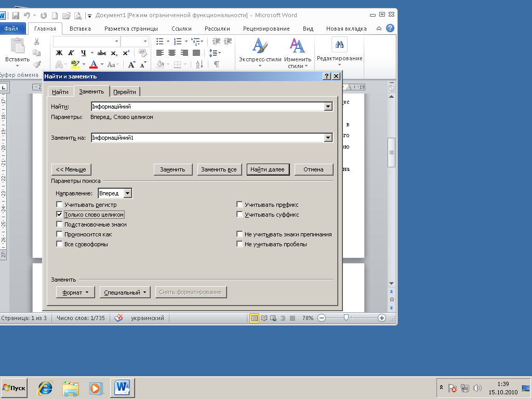Uncheck Только слово целиком checkbox
The height and width of the screenshot is (399, 532).
coord(59,215)
